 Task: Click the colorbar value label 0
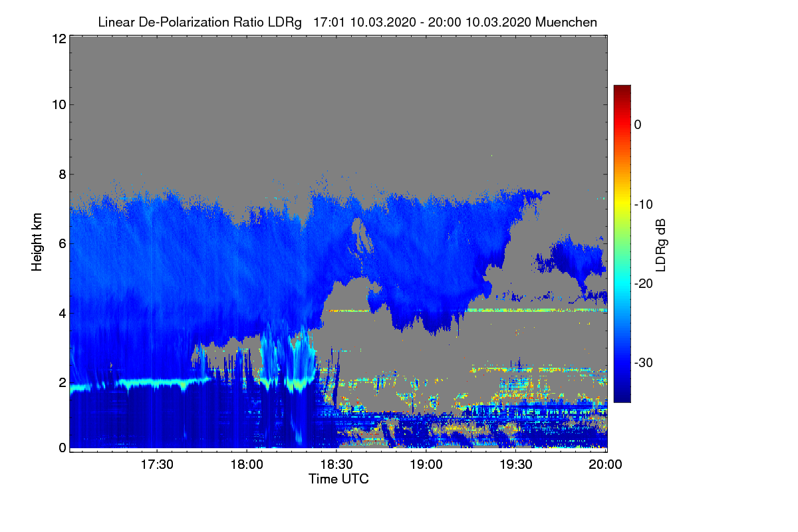pyautogui.click(x=638, y=124)
